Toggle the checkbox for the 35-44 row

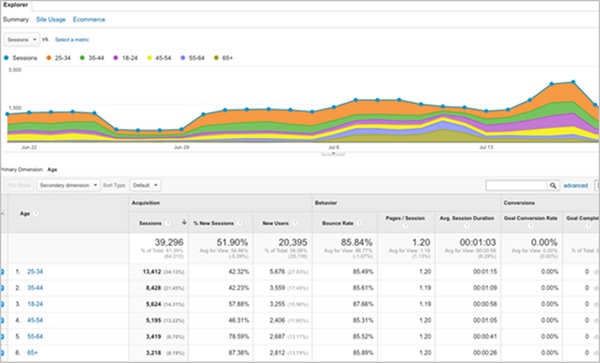click(x=2, y=288)
